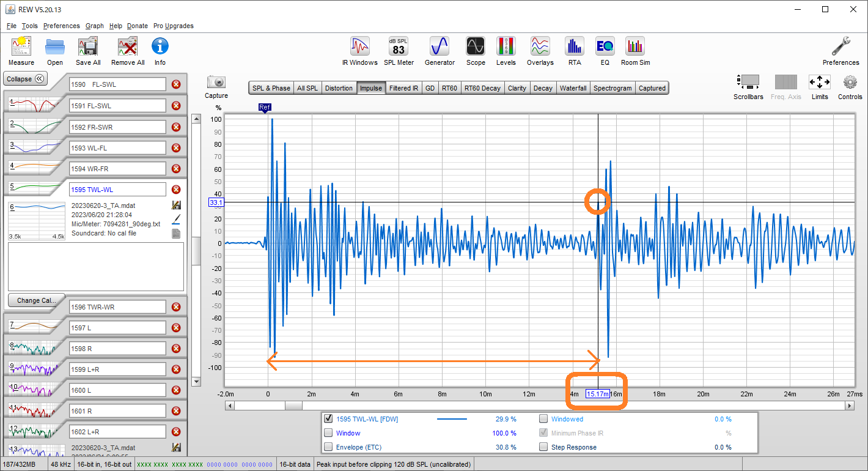Switch to the Distortion tab
This screenshot has width=868, height=471.
click(x=339, y=88)
